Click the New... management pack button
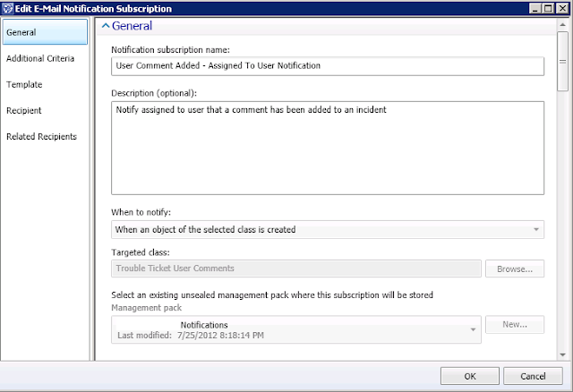The width and height of the screenshot is (573, 392). [x=514, y=326]
